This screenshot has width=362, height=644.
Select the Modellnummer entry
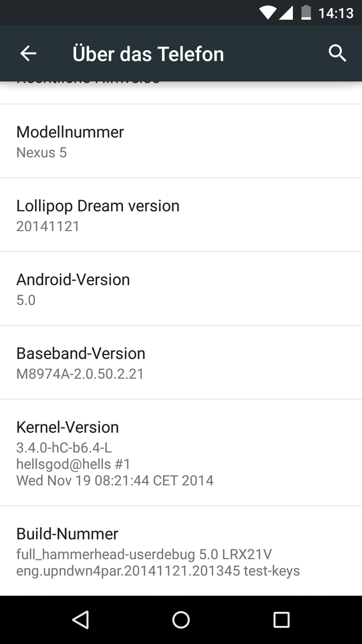181,141
